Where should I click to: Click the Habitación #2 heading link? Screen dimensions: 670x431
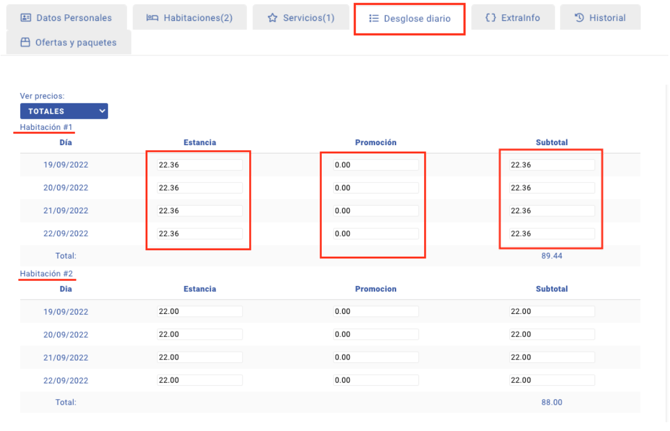(46, 274)
